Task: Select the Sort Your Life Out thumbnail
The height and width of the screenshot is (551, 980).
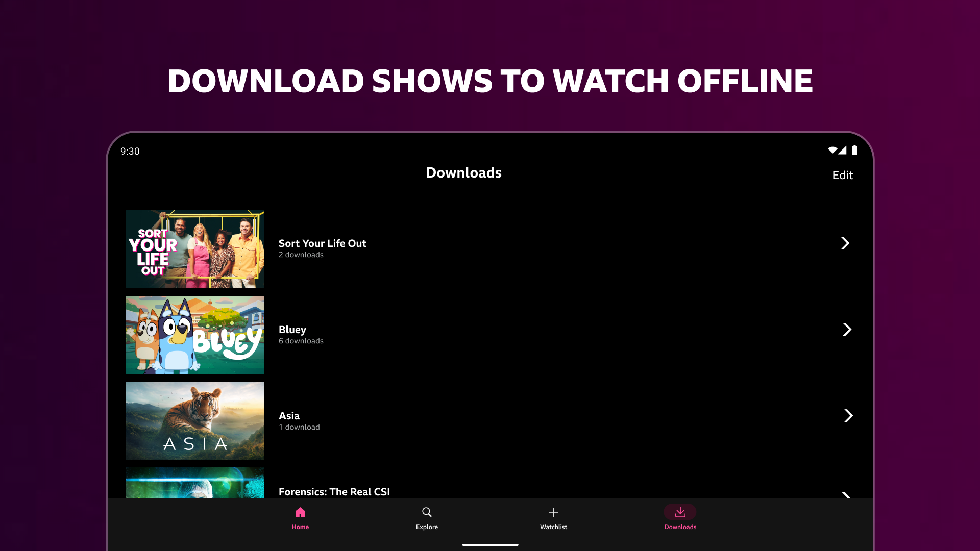Action: (195, 248)
